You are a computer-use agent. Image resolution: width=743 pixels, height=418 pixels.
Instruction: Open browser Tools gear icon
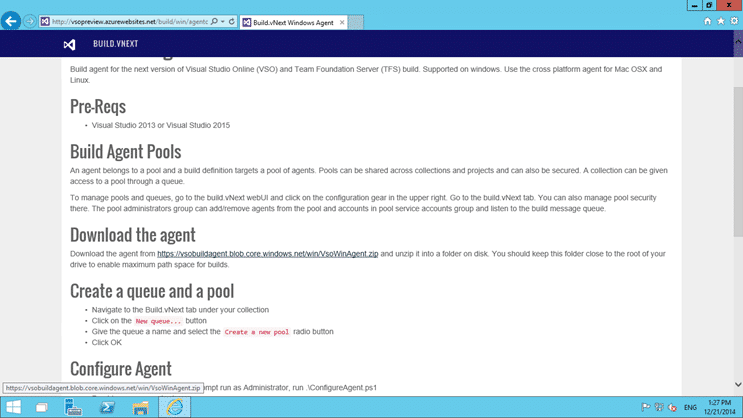(734, 21)
